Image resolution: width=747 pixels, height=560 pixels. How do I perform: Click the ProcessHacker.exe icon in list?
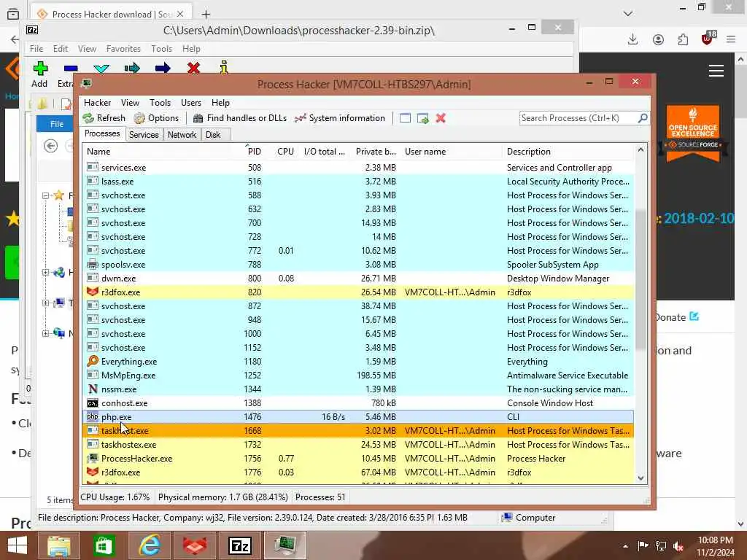coord(93,458)
